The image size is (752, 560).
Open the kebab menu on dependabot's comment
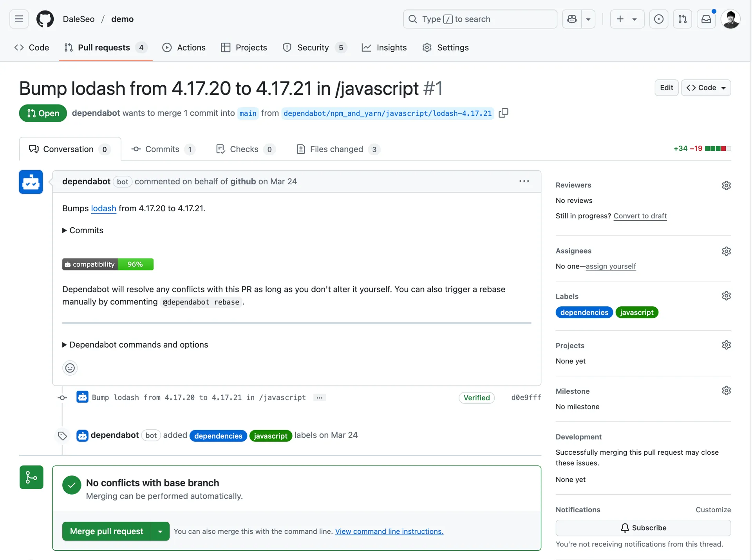point(524,181)
